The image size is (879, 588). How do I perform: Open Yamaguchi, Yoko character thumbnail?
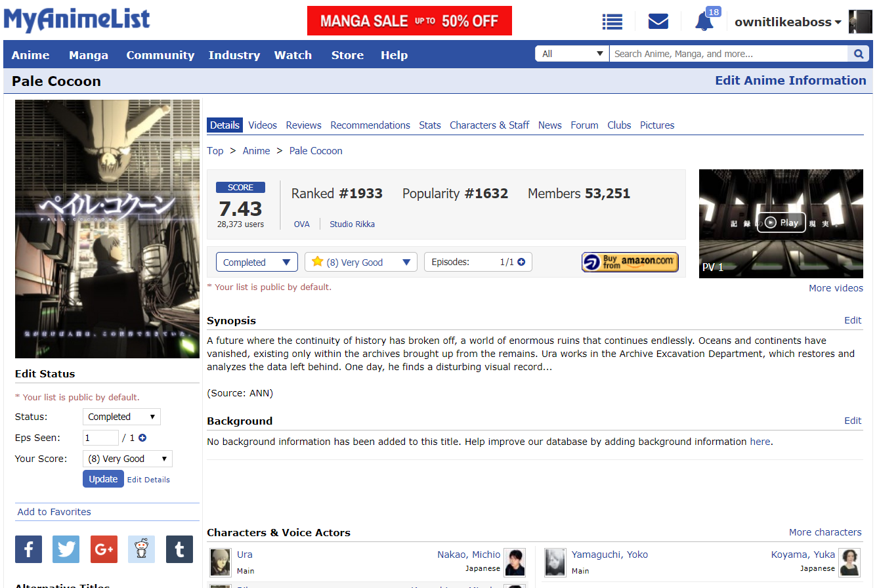555,562
